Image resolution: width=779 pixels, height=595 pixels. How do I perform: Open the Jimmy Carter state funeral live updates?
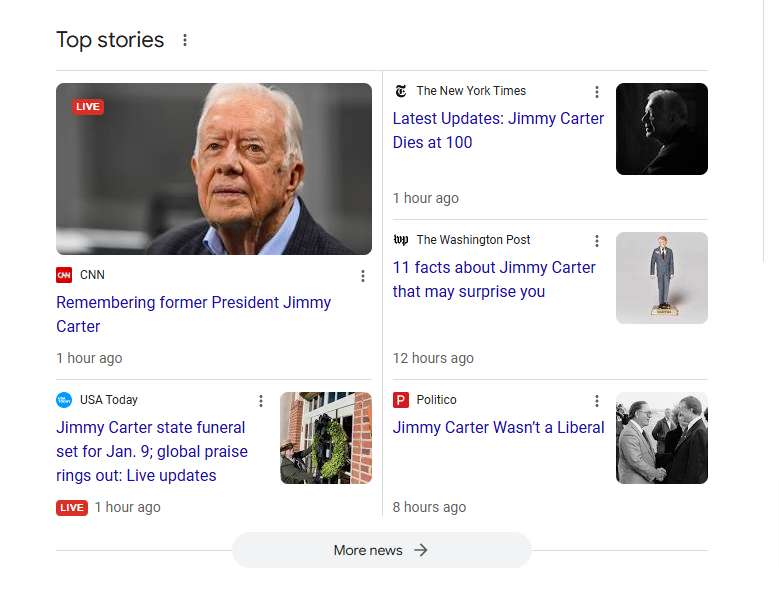(x=151, y=451)
